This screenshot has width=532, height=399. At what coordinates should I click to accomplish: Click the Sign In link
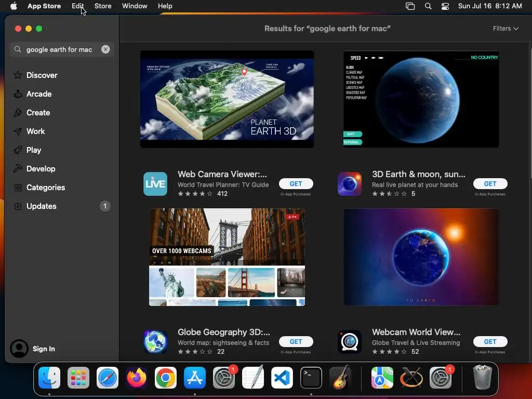[44, 349]
